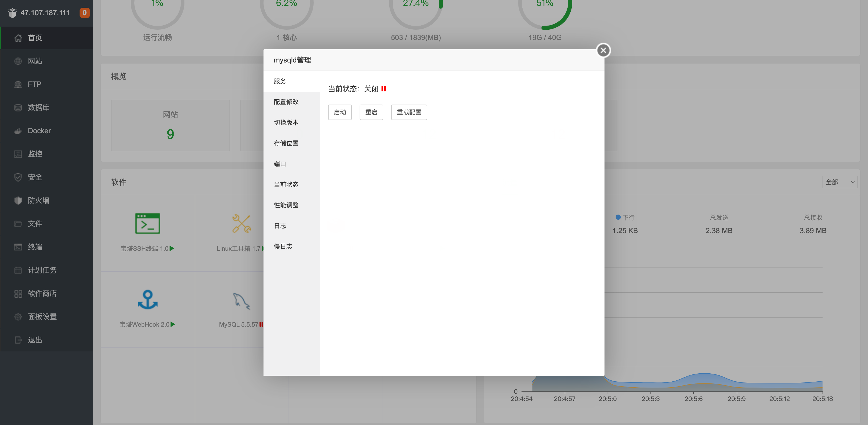The width and height of the screenshot is (868, 425).
Task: Open 网站 in the sidebar
Action: pos(47,61)
